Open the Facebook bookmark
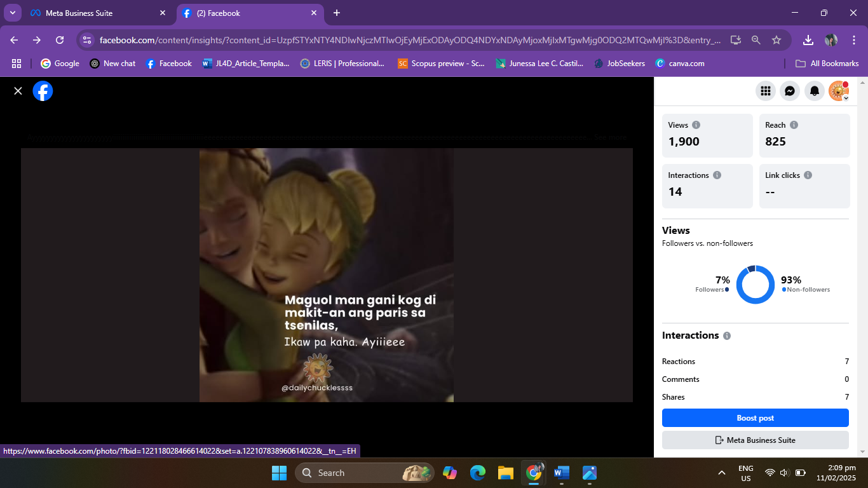Image resolution: width=868 pixels, height=488 pixels. click(x=168, y=64)
